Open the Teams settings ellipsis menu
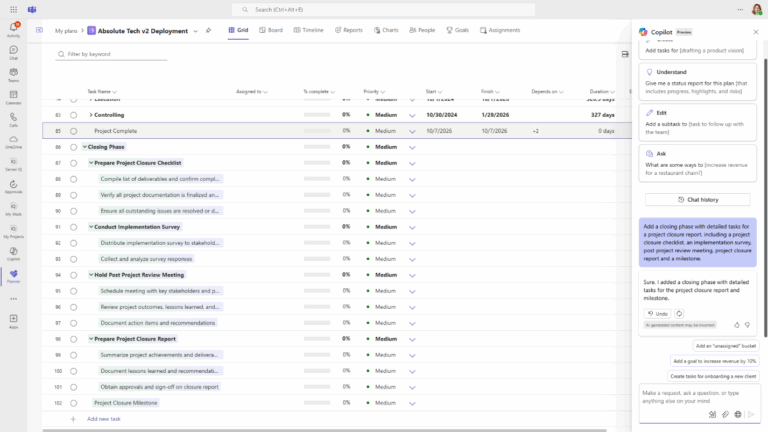Image resolution: width=768 pixels, height=432 pixels. pyautogui.click(x=740, y=9)
